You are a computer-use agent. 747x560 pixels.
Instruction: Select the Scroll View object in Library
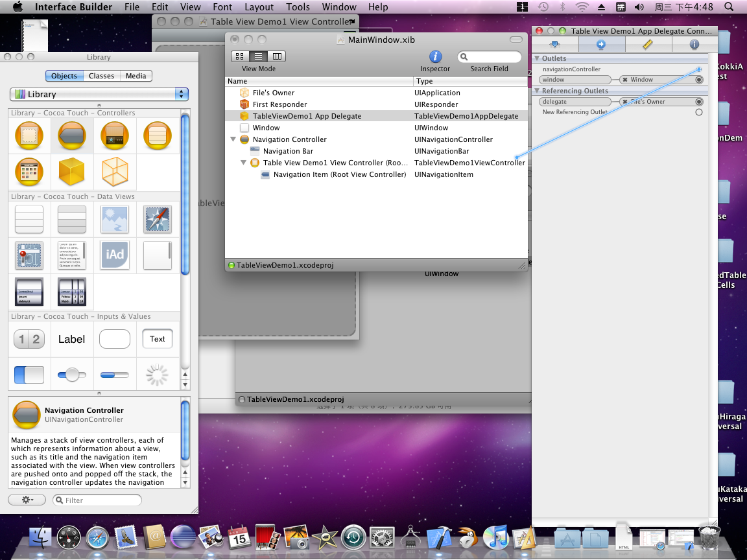tap(157, 255)
